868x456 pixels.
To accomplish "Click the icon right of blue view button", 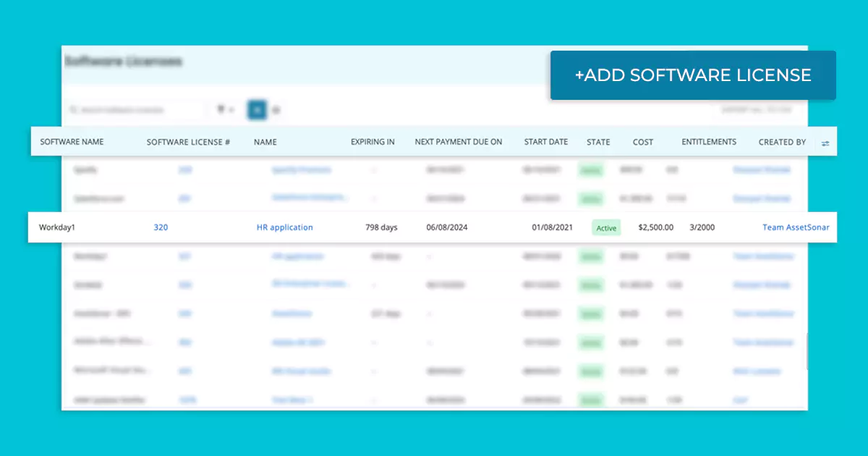I will pyautogui.click(x=276, y=110).
